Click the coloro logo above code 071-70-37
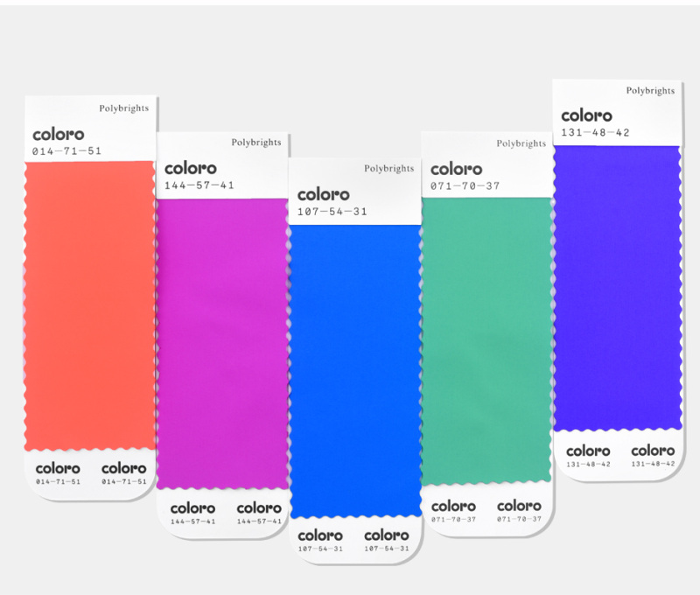 point(456,169)
